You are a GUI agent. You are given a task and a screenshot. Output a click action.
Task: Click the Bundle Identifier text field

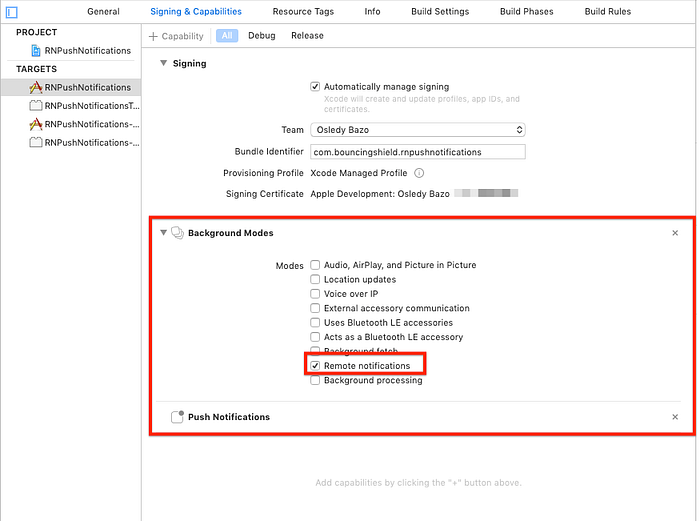tap(418, 152)
